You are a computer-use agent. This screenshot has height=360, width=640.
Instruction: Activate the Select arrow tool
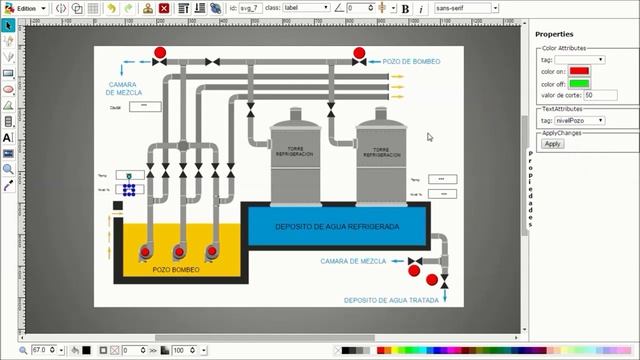(x=8, y=25)
